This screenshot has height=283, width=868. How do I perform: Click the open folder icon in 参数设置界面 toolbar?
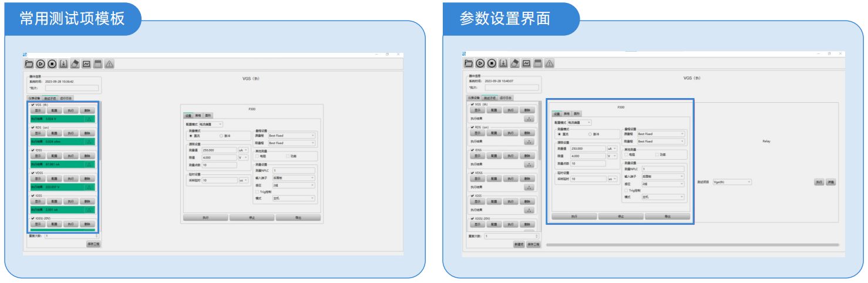469,63
